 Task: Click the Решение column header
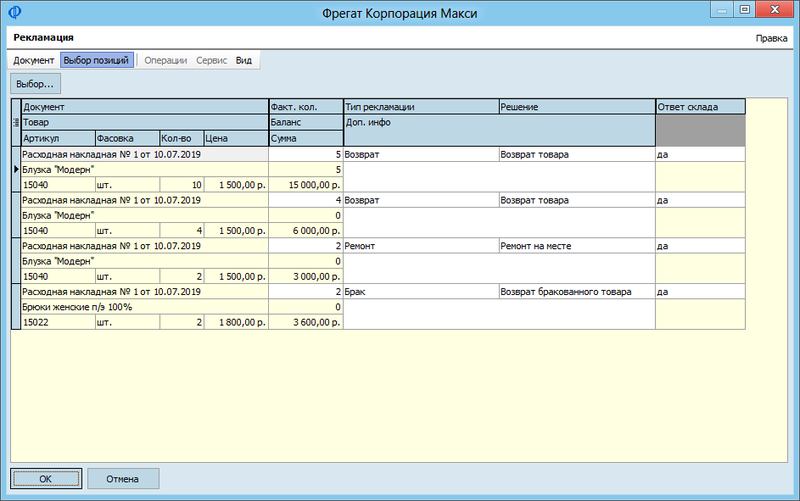click(577, 107)
